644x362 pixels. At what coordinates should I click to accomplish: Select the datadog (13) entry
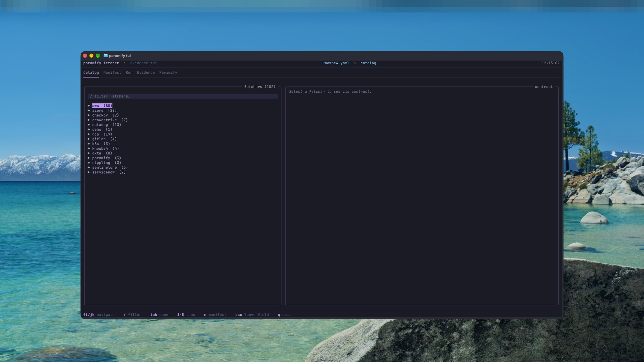[x=106, y=125]
